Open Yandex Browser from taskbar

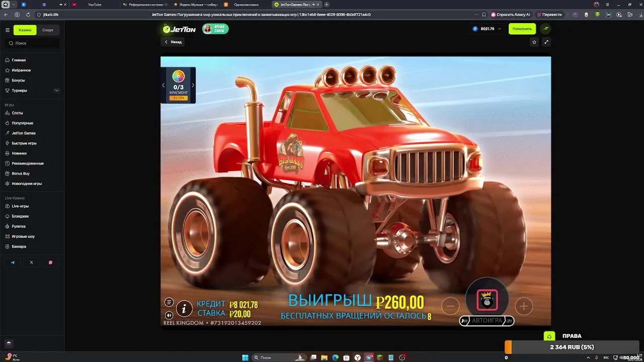pyautogui.click(x=358, y=357)
